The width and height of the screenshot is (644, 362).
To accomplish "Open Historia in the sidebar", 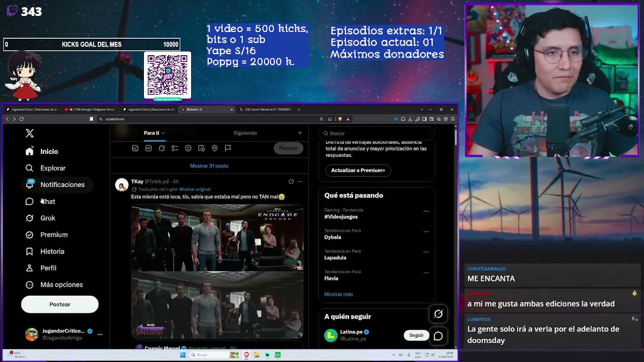I will point(46,251).
